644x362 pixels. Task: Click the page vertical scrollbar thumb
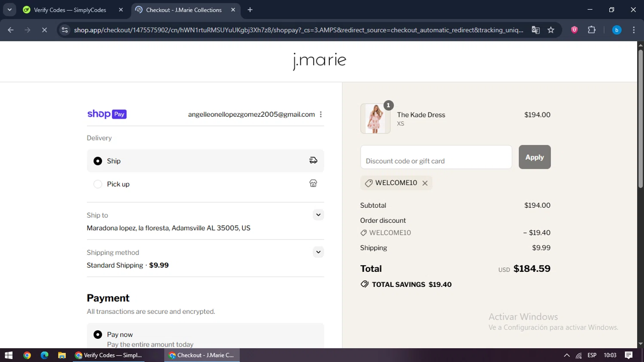coord(641,119)
